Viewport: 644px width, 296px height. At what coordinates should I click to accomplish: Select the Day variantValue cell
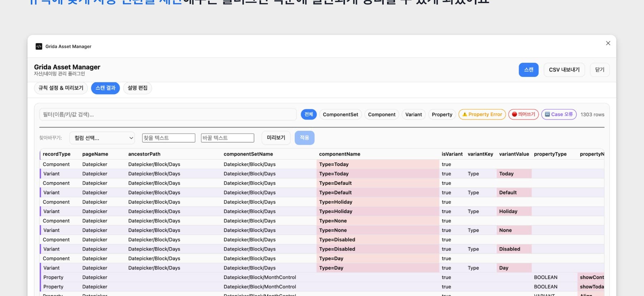(x=514, y=268)
